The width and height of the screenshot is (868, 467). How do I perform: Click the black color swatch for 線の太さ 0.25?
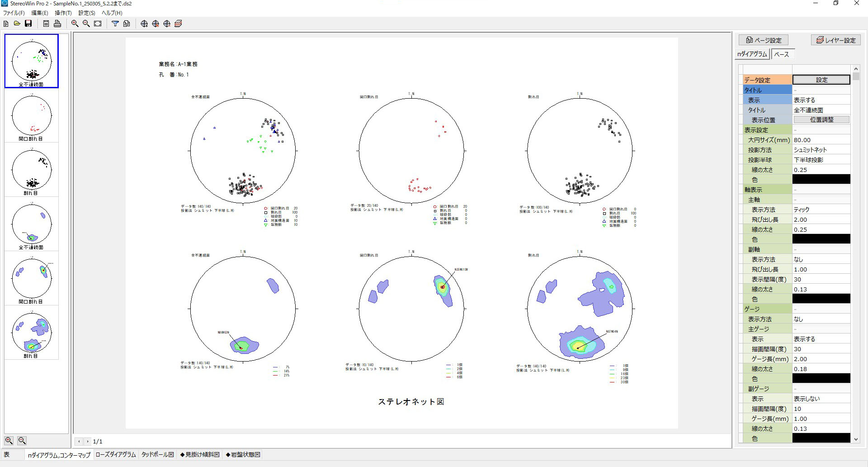coord(821,179)
